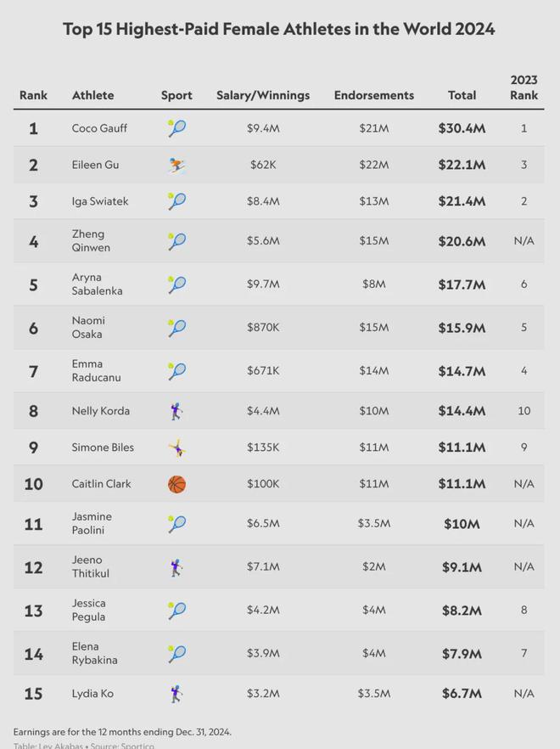
Task: Click the golf icon in Nelly Korda's row
Action: point(176,412)
